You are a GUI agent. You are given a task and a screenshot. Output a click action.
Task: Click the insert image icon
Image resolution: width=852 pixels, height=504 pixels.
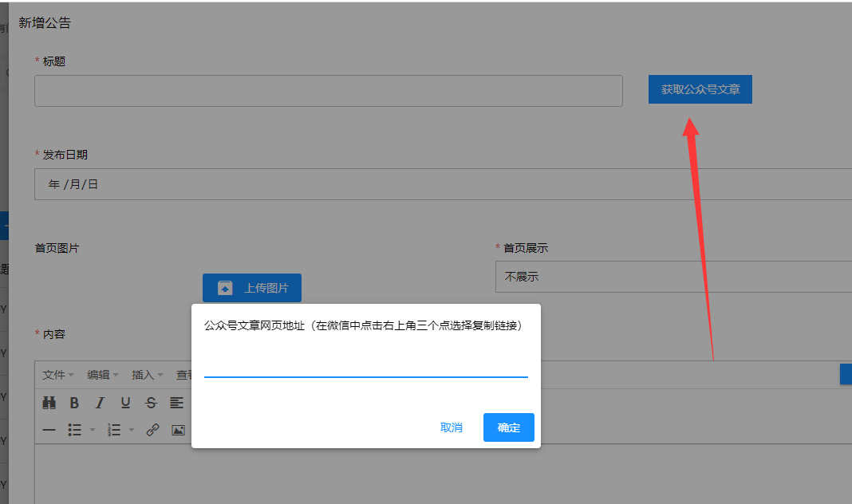tap(178, 430)
